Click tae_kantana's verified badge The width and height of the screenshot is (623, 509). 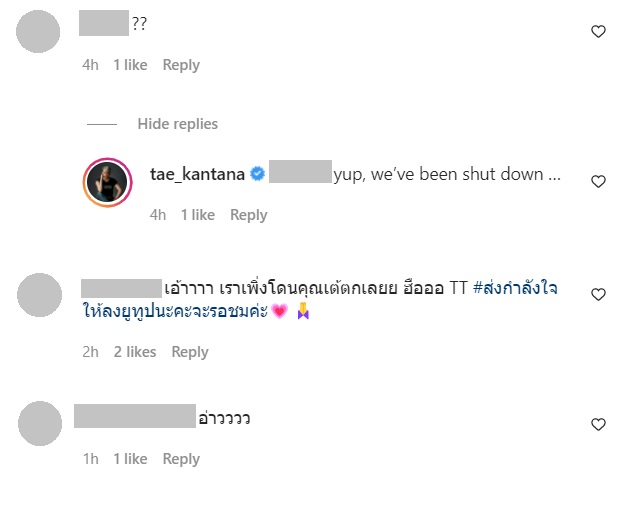[x=257, y=174]
